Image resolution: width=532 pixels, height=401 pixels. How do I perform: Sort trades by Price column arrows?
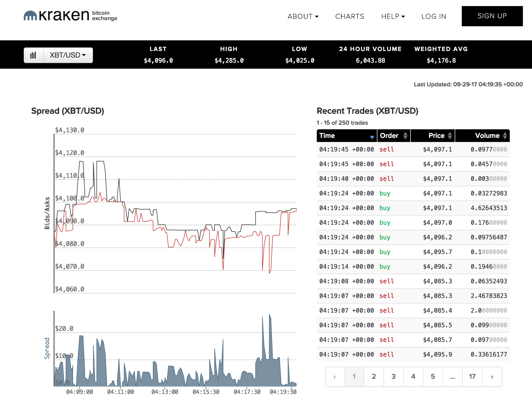point(450,136)
